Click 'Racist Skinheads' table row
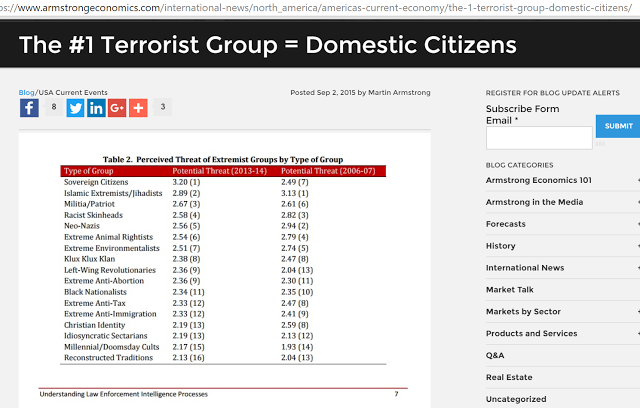This screenshot has height=408, width=640. coord(223,215)
